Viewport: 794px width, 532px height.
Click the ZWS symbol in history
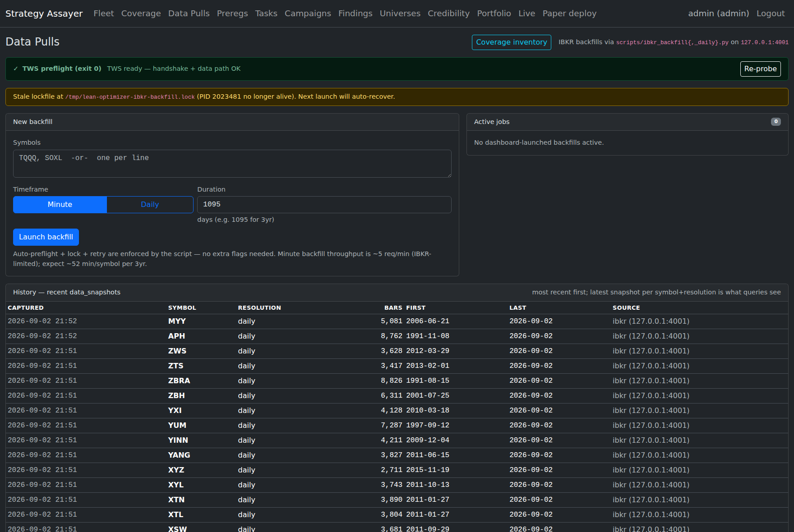click(177, 351)
